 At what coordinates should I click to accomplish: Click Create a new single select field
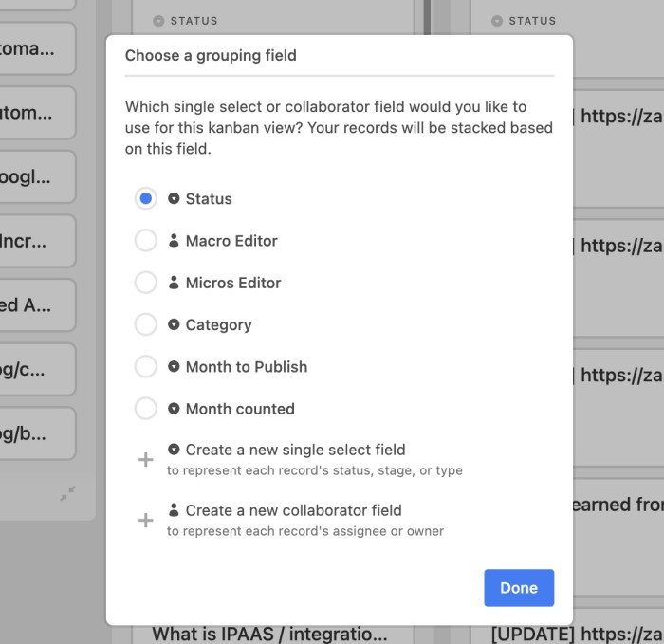pos(295,450)
